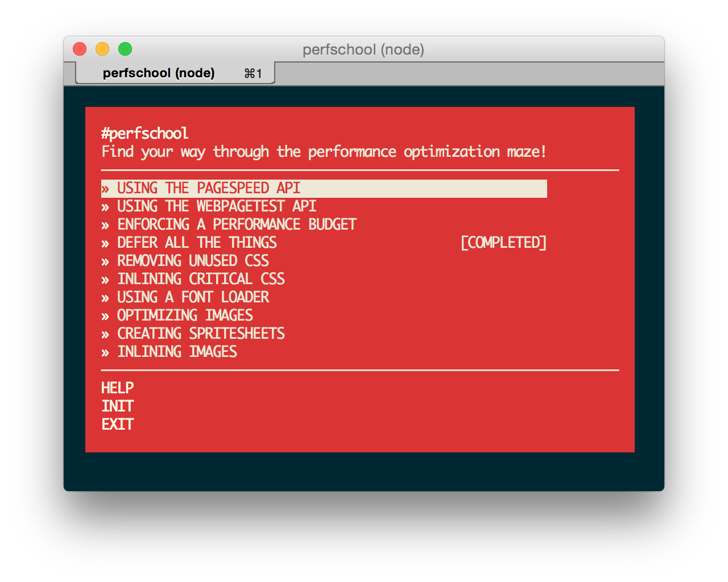Select OPTIMIZING IMAGES exercise
The width and height of the screenshot is (728, 582).
click(324, 315)
